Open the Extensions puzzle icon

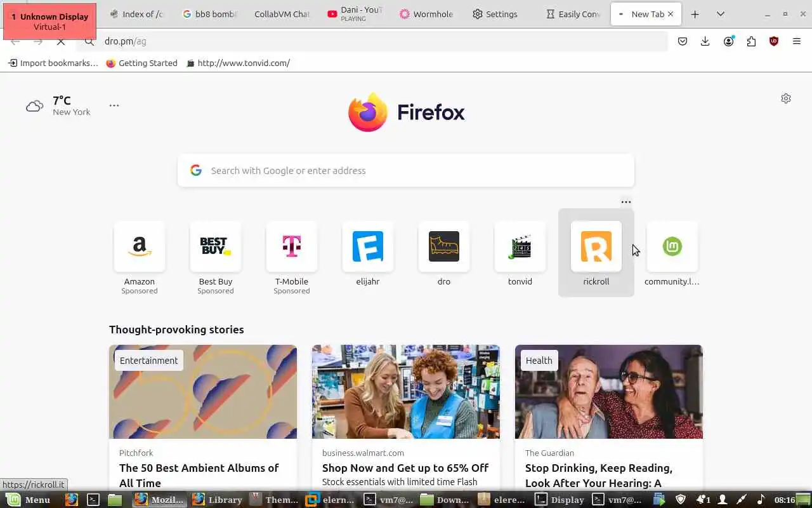tap(751, 41)
